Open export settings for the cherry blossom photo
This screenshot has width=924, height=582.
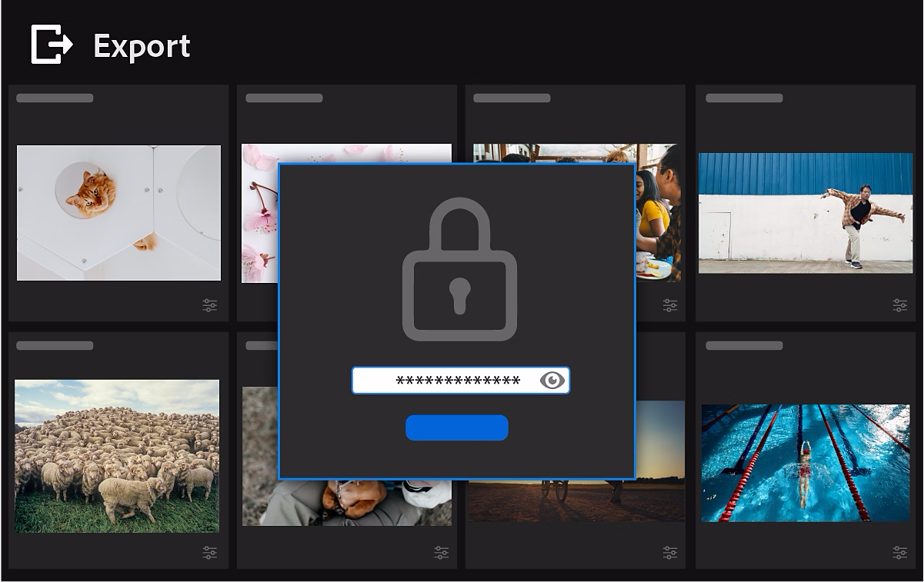pyautogui.click(x=441, y=304)
